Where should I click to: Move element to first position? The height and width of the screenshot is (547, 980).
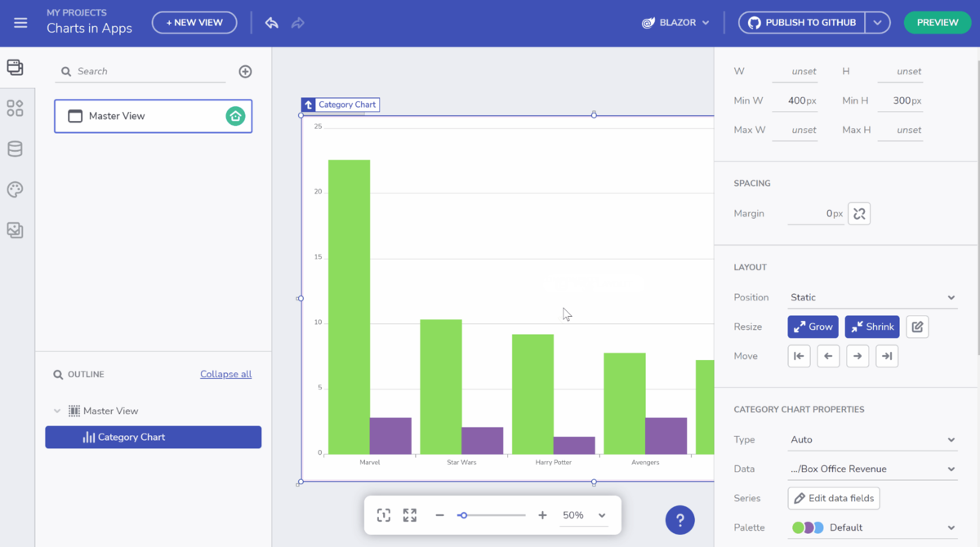[799, 356]
